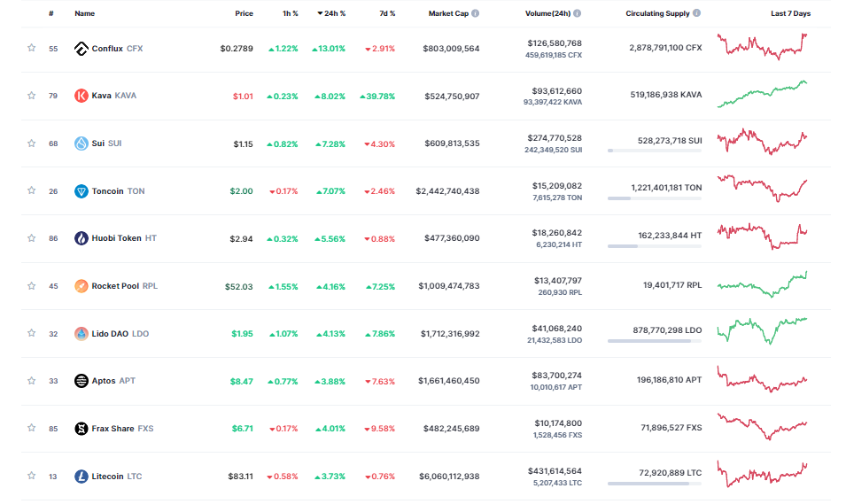The width and height of the screenshot is (846, 504).
Task: Click Lido DAO 24h change 4.13%
Action: (x=330, y=334)
